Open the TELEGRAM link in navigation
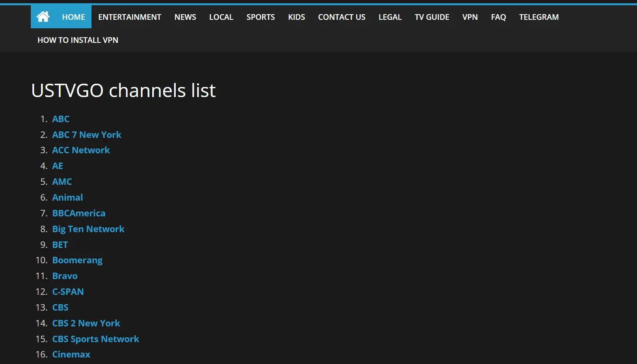This screenshot has height=364, width=637. click(x=539, y=17)
